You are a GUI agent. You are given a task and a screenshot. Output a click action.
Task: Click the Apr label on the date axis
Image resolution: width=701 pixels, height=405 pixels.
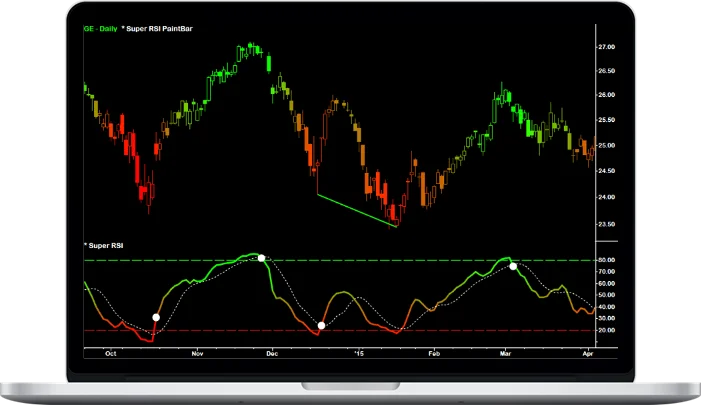point(588,354)
